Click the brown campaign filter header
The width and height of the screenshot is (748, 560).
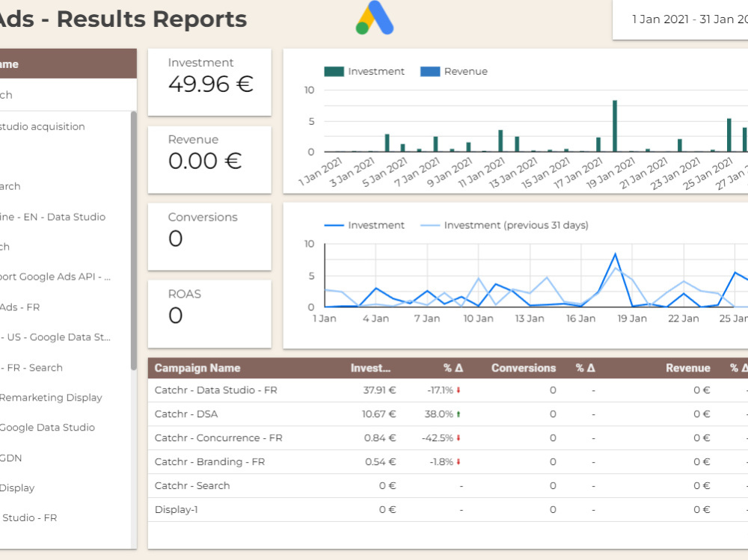pos(68,64)
